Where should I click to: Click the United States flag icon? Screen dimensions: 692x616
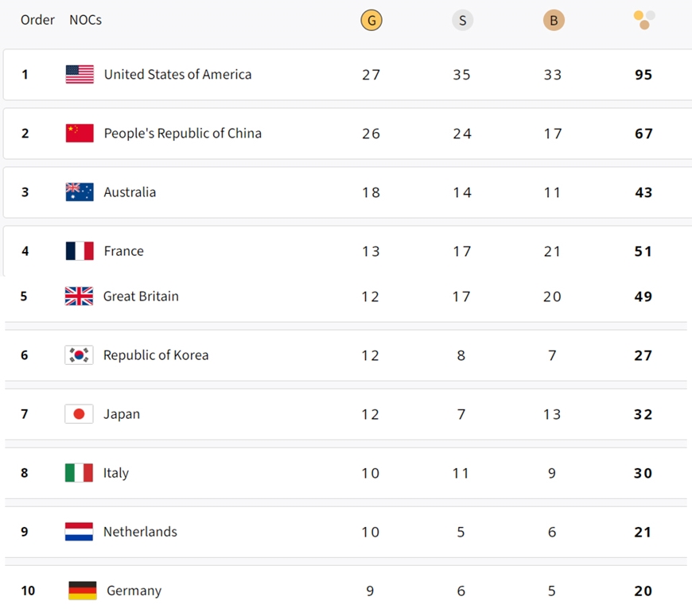tap(80, 75)
